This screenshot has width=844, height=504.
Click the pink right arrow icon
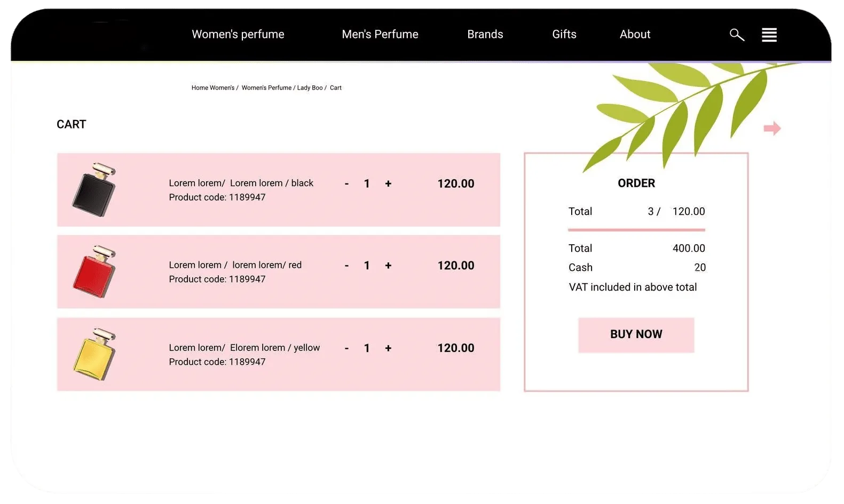coord(772,129)
